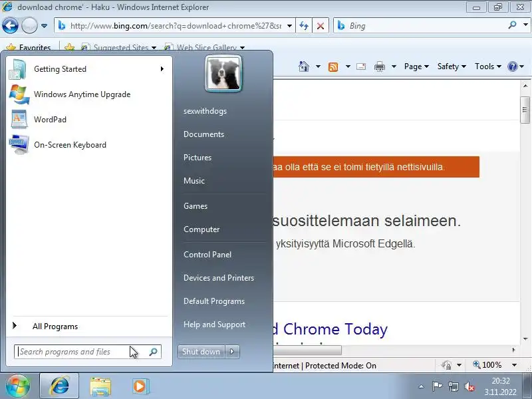
Task: Click the address bar URL field
Action: tap(175, 26)
